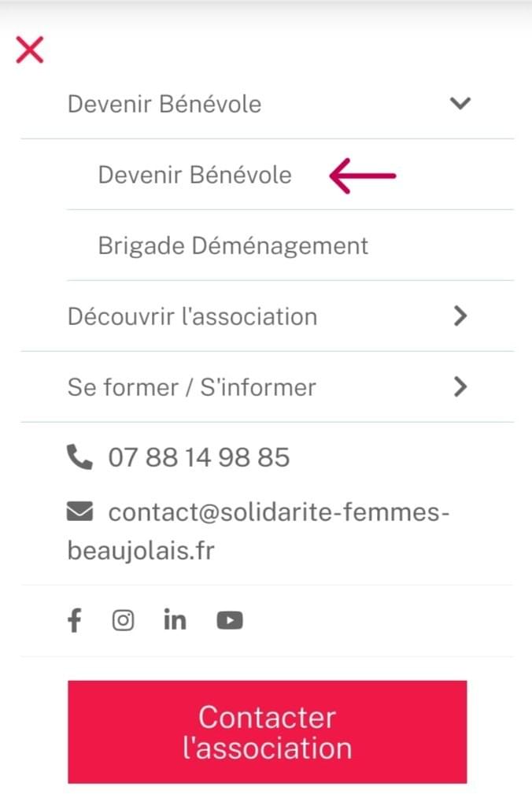Open the Facebook page icon

point(74,621)
